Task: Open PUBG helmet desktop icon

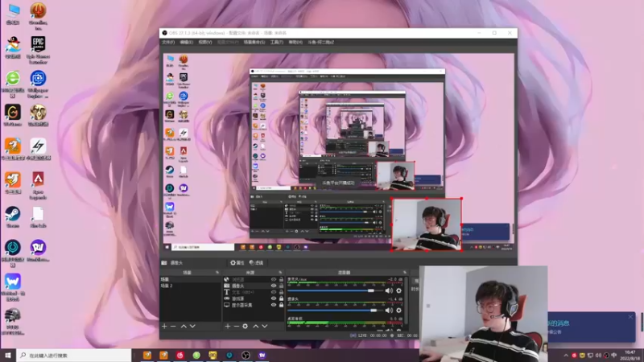Action: tap(13, 321)
